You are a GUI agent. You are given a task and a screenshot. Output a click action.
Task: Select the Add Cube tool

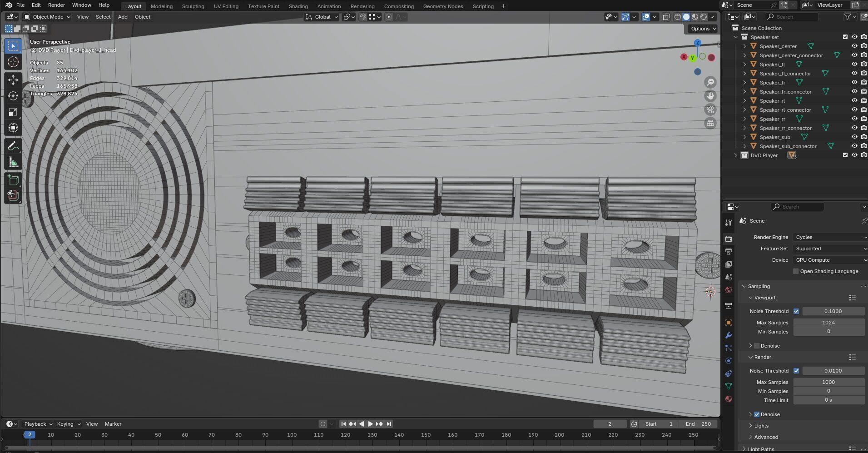(x=13, y=180)
